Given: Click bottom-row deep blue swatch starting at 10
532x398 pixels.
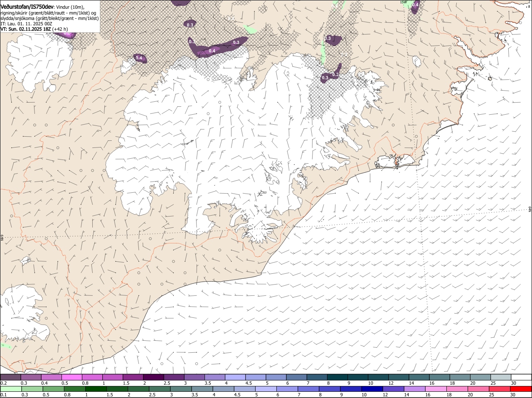Looking at the screenshot, I should [x=372, y=389].
